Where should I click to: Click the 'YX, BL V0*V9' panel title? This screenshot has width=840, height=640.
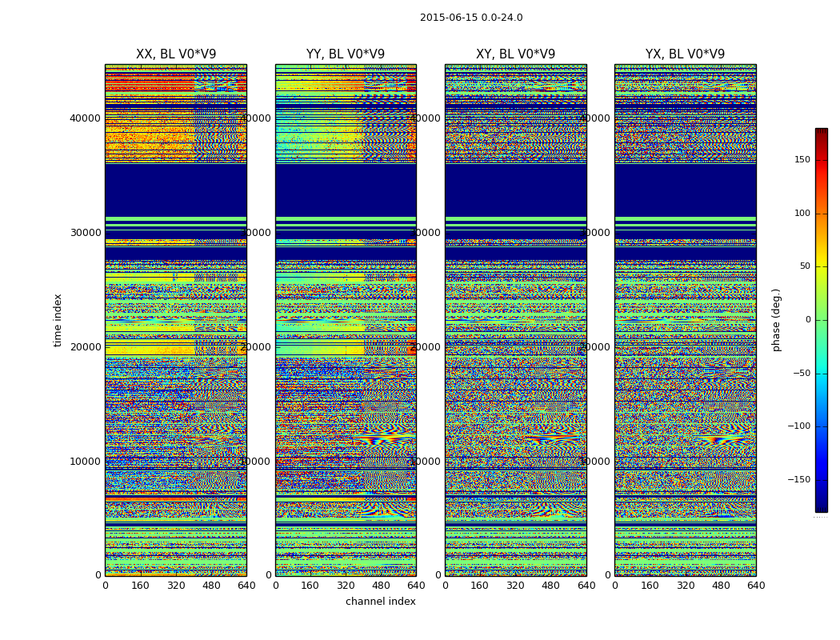(685, 54)
